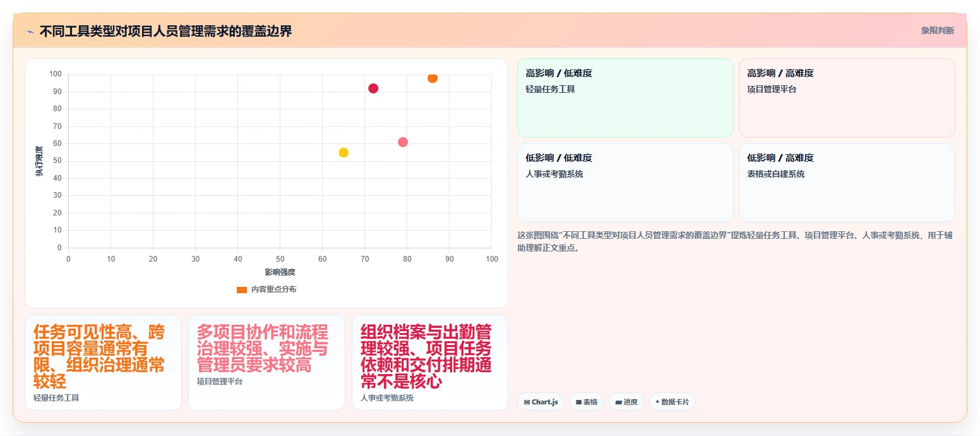The image size is (980, 436).
Task: Select the 低影响 / 低难度 quadrant card
Action: (x=625, y=183)
